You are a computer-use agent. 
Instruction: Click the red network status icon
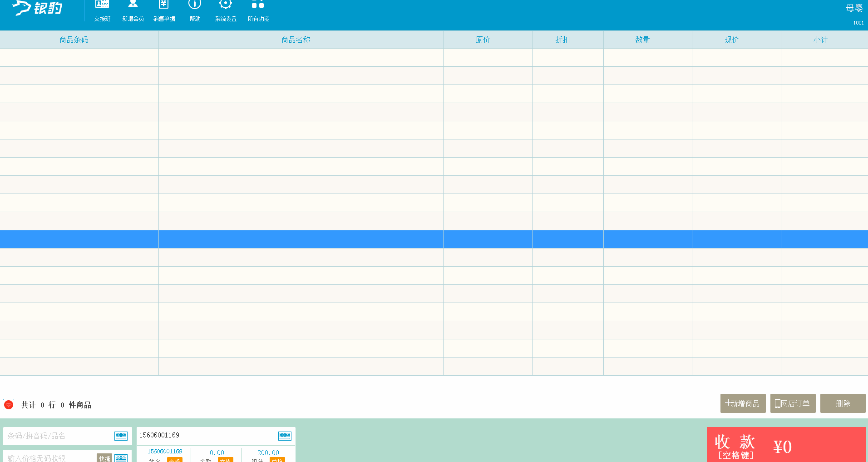click(x=9, y=405)
